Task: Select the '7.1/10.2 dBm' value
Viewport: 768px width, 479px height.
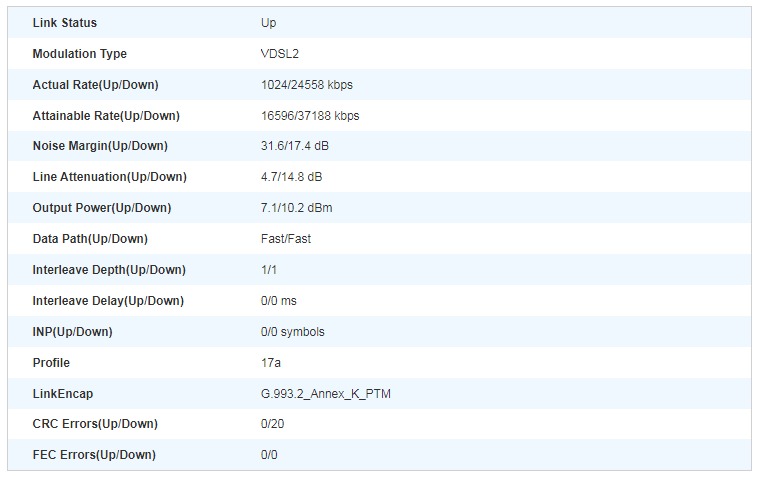Action: pos(296,208)
